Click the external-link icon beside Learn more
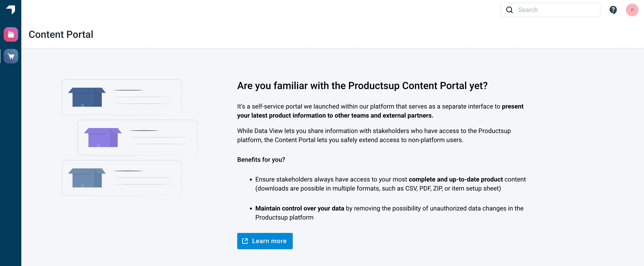Image resolution: width=644 pixels, height=266 pixels. [x=245, y=241]
